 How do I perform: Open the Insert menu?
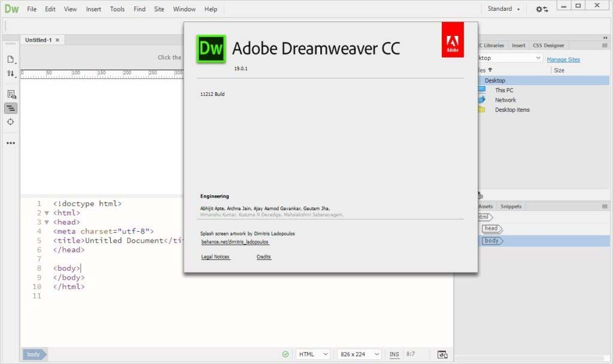pyautogui.click(x=93, y=9)
